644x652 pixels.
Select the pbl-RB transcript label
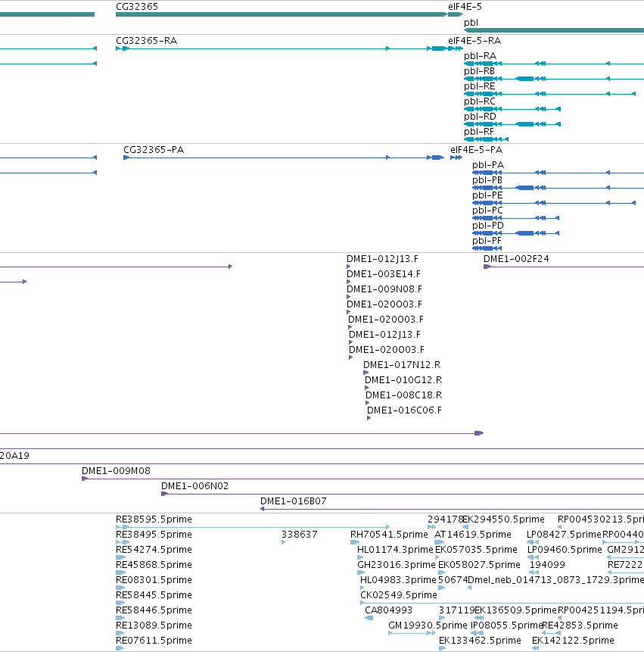480,71
